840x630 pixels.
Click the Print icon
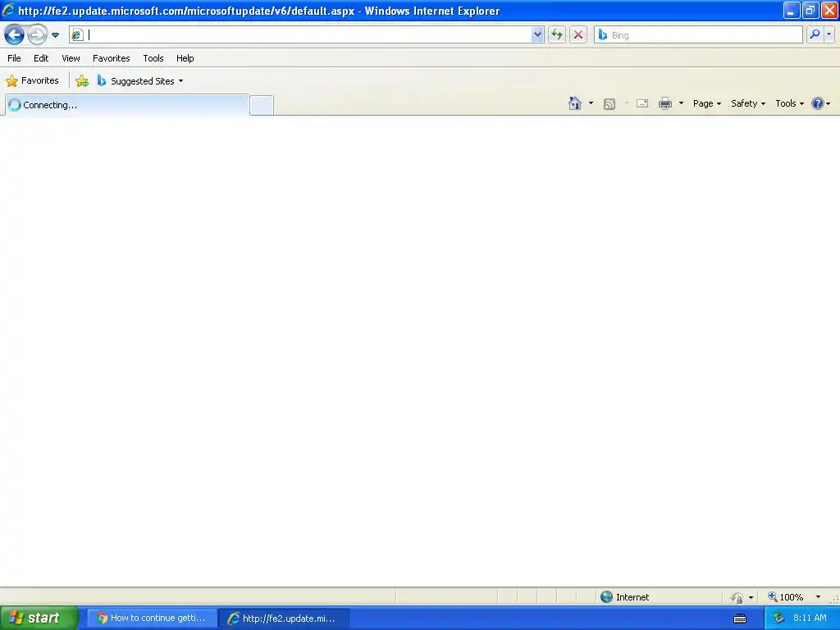[x=665, y=103]
